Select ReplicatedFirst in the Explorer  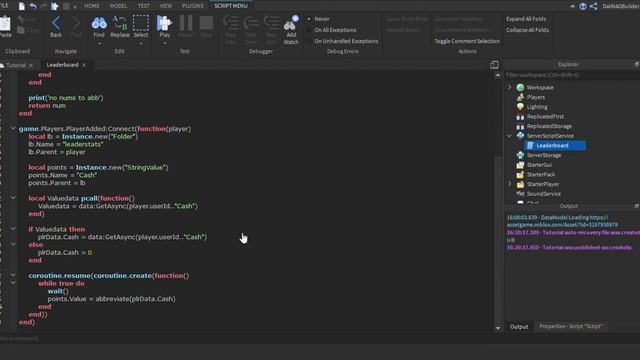pyautogui.click(x=545, y=116)
